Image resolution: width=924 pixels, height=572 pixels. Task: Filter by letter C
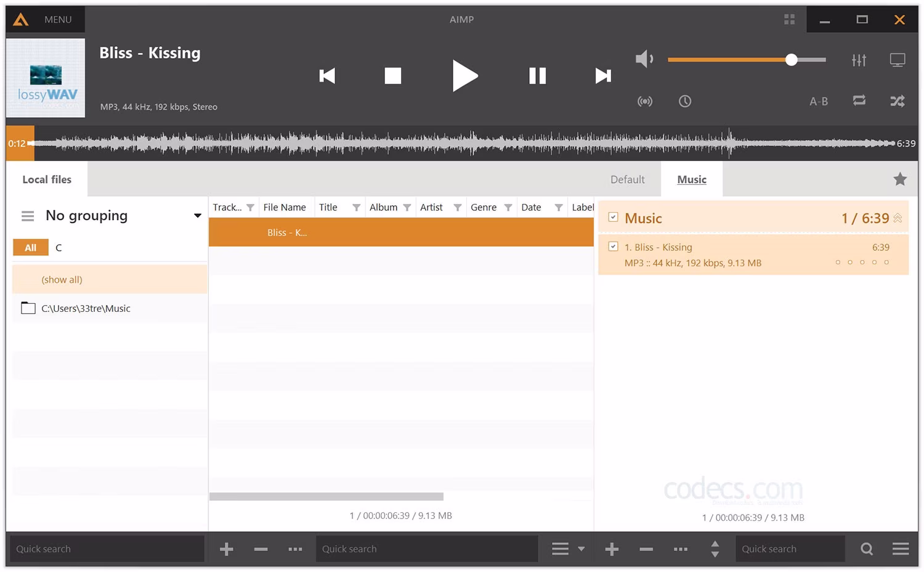click(59, 248)
